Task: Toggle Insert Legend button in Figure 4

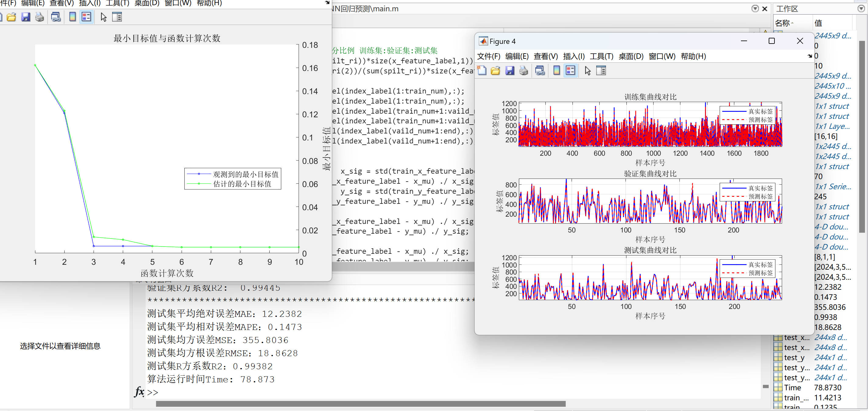Action: (570, 70)
